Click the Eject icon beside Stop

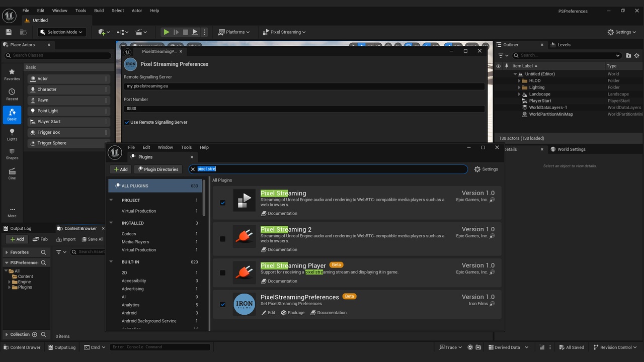pyautogui.click(x=195, y=32)
